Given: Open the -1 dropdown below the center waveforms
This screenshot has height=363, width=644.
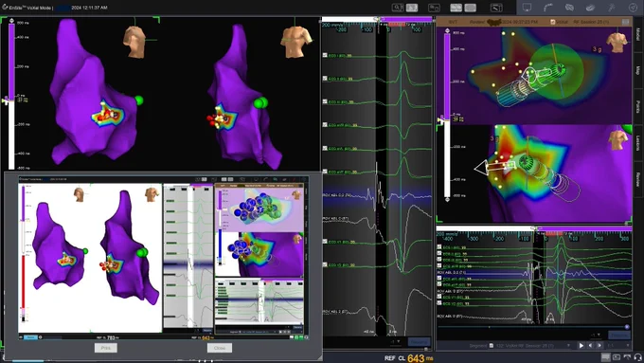Looking at the screenshot, I should pyautogui.click(x=395, y=341).
